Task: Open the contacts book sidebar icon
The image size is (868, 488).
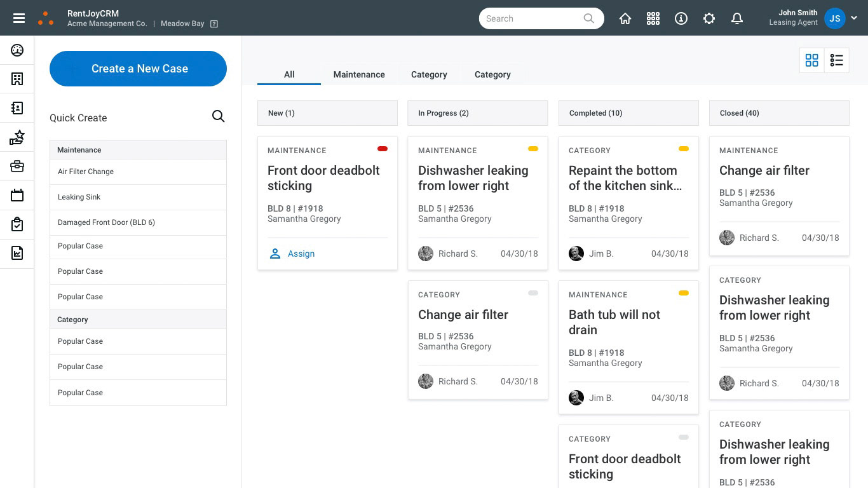Action: click(x=17, y=108)
